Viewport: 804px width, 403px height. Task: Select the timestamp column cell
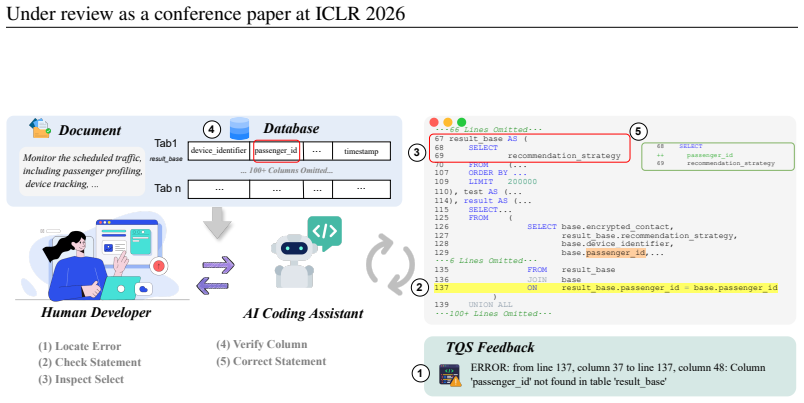point(361,151)
